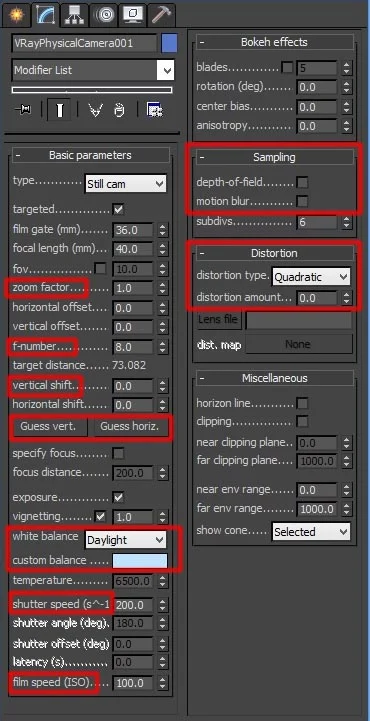Toggle the exposure checkbox
The width and height of the screenshot is (370, 721).
click(119, 498)
